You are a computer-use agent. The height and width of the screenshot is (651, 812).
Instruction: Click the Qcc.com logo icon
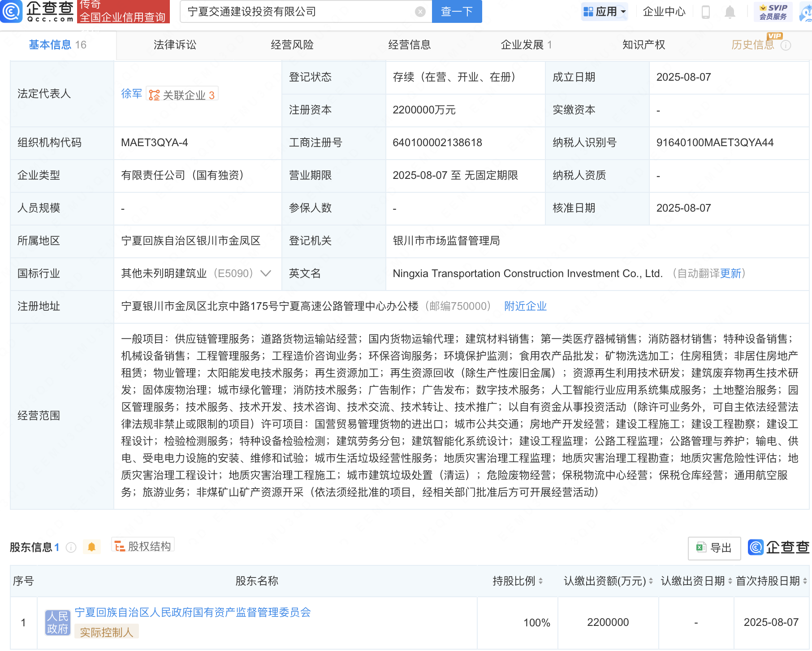[x=12, y=11]
